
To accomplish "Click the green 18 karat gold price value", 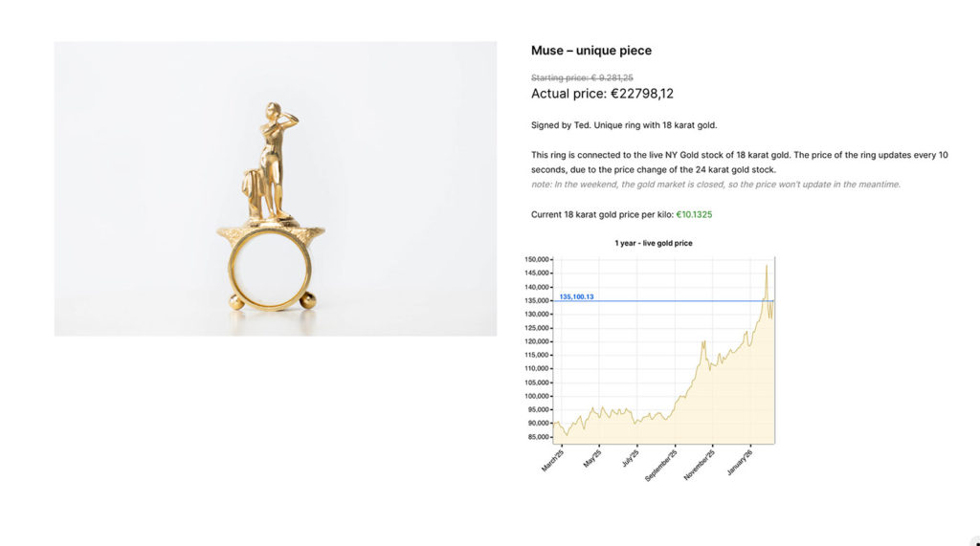I will click(x=694, y=214).
